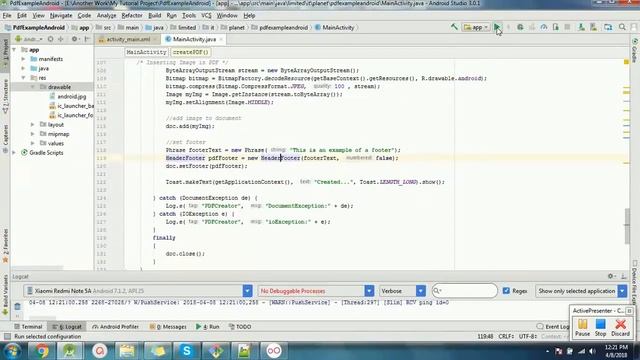Open the VCS menu

[x=206, y=16]
